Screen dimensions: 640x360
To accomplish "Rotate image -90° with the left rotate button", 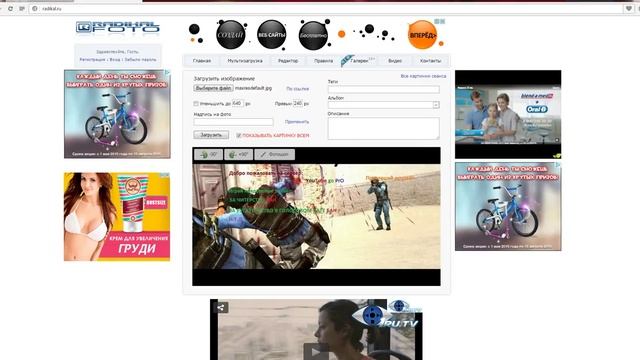I will click(209, 154).
